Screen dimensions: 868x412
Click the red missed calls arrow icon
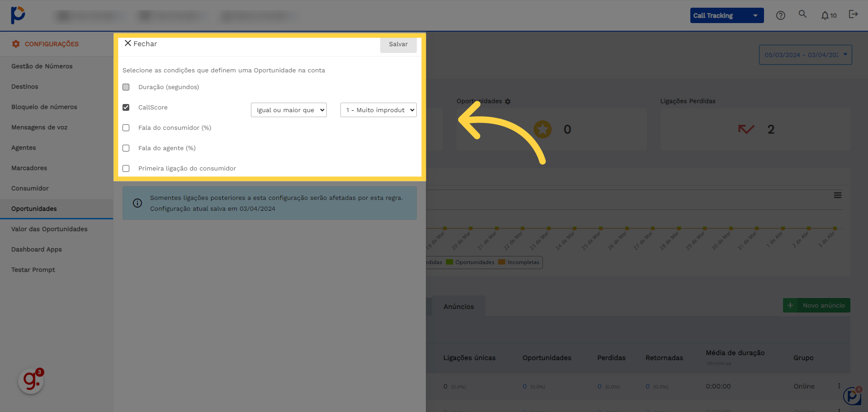click(x=746, y=129)
